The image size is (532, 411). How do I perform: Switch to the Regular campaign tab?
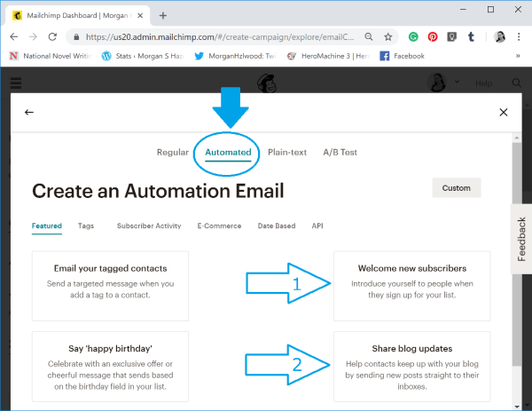tap(173, 152)
